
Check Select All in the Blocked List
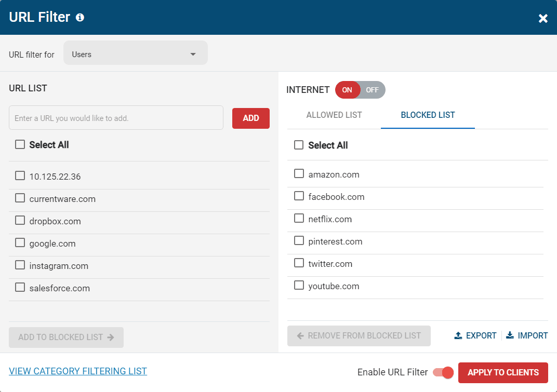coord(299,145)
